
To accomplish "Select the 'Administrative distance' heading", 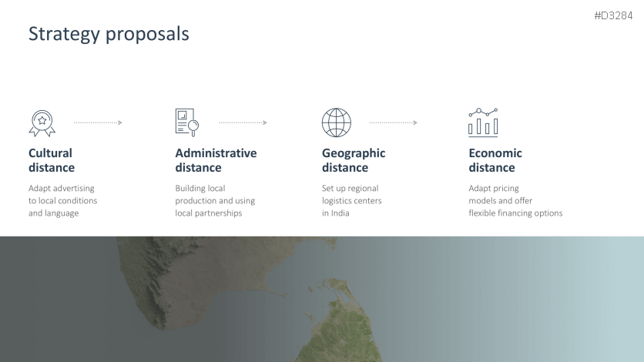I will point(216,160).
